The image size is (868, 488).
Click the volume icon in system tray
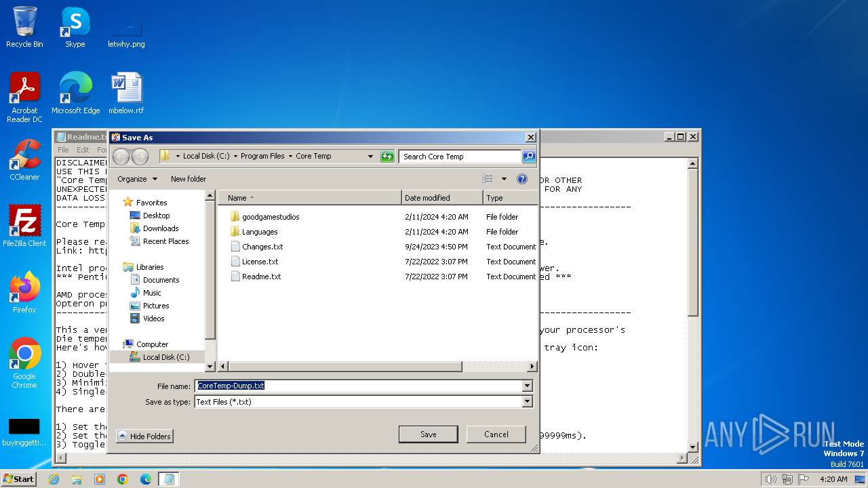pos(770,479)
